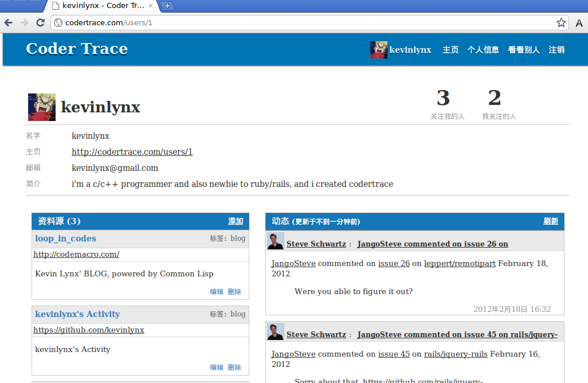Click Steve Schwartz avatar on first activity
This screenshot has height=383, width=588.
coord(275,241)
